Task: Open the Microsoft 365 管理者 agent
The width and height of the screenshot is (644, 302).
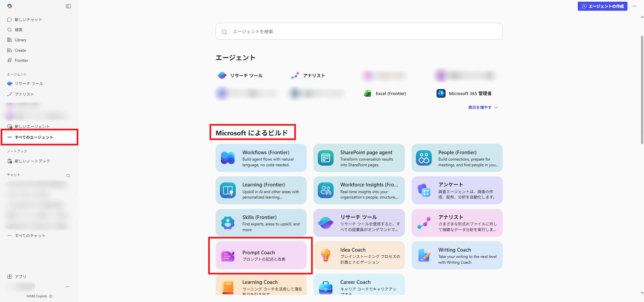Action: pos(464,93)
